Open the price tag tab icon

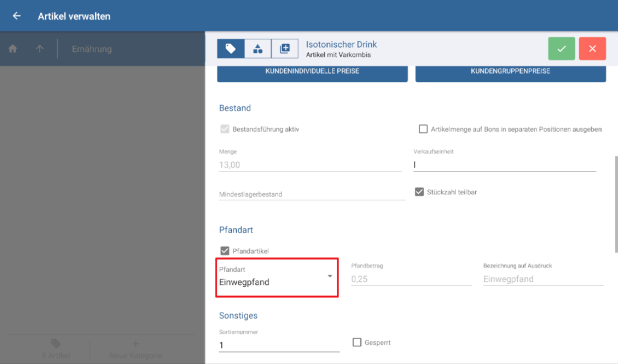click(x=231, y=49)
